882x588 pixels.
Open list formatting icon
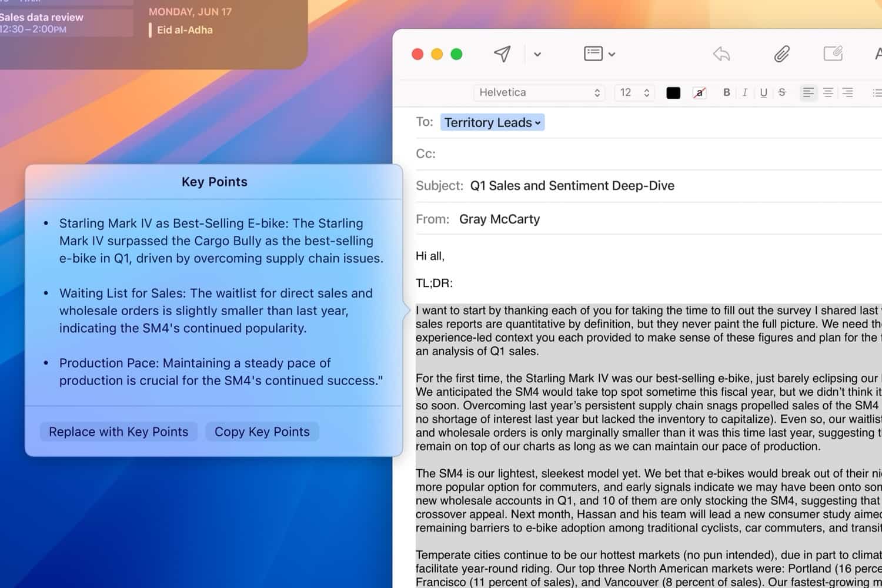877,92
